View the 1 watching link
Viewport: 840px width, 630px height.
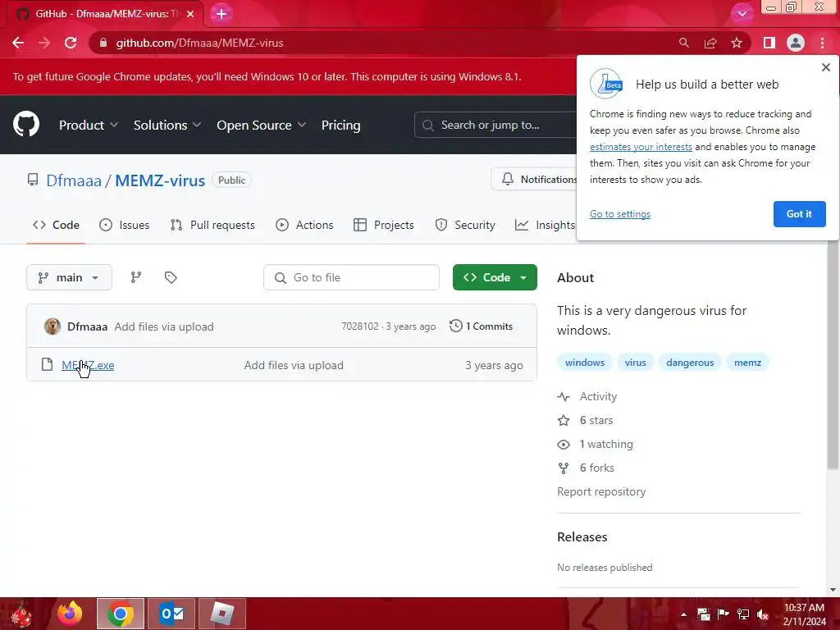pyautogui.click(x=596, y=444)
